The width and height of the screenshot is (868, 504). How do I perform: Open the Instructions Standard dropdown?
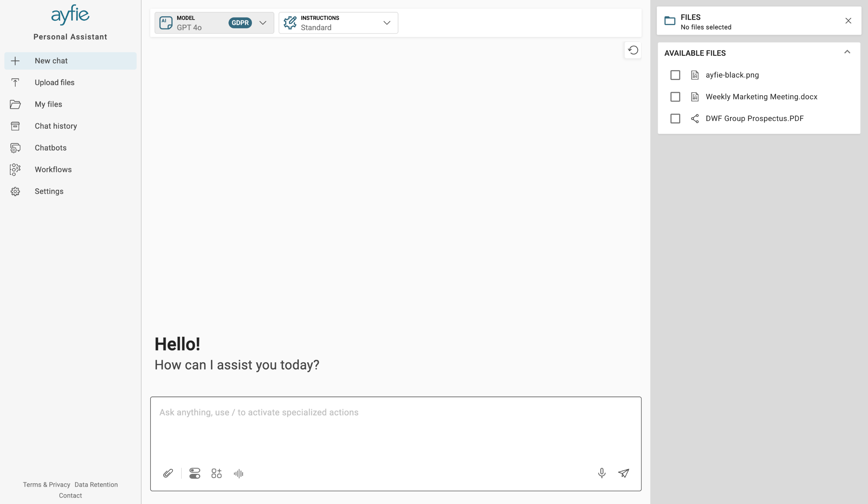pos(338,23)
